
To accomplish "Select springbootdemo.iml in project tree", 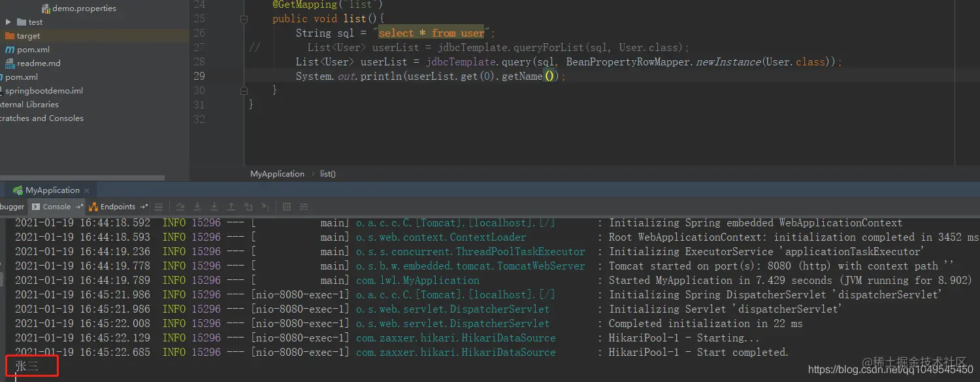I will (44, 91).
